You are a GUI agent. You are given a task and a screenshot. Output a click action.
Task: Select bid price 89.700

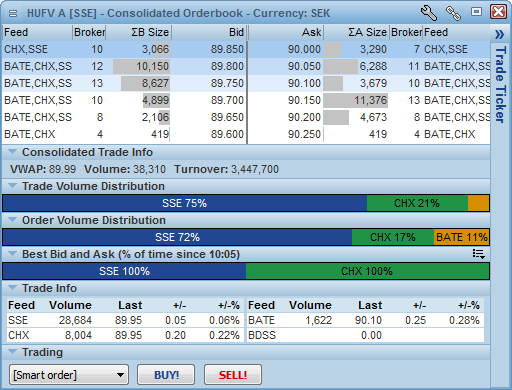(227, 100)
